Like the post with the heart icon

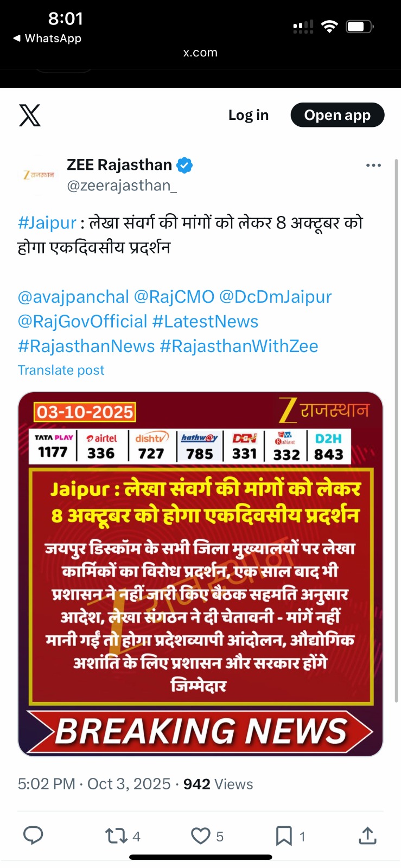(201, 836)
